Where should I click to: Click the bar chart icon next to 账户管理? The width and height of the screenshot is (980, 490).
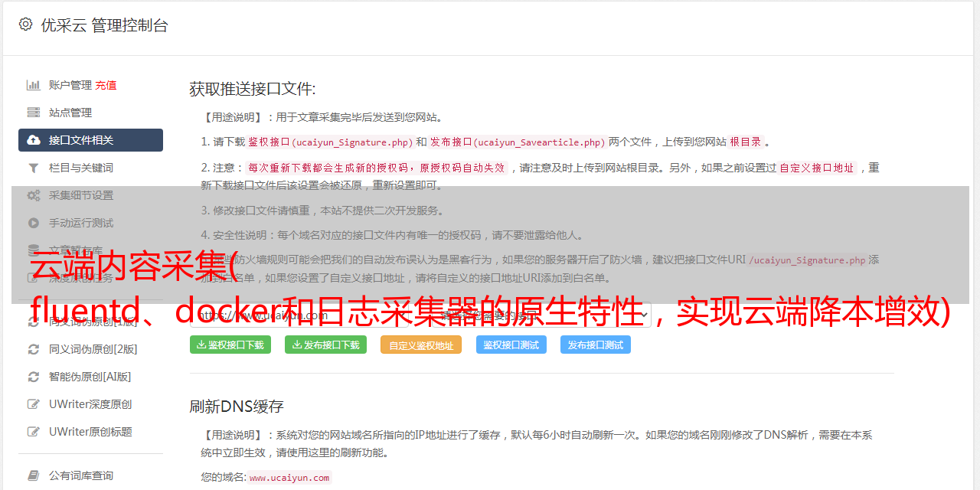click(34, 85)
